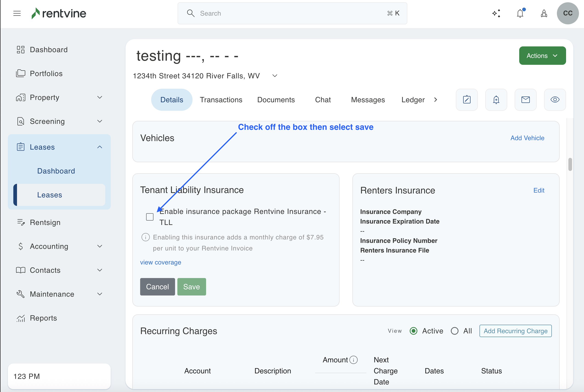Screen dimensions: 584x392
Task: Click the rocket icon in header
Action: pos(544,13)
